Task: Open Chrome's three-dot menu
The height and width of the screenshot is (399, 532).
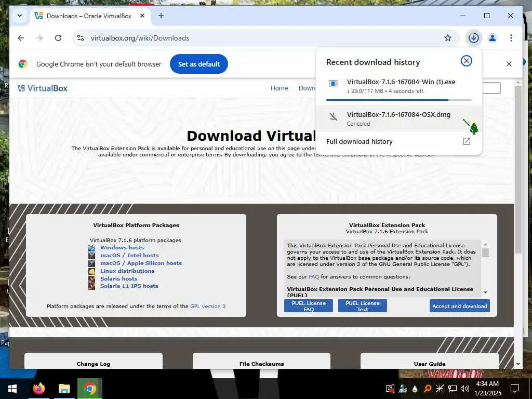Action: click(511, 38)
